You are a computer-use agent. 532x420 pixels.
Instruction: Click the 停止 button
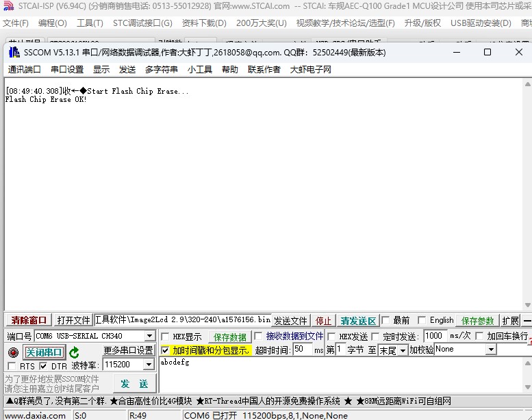(x=323, y=321)
